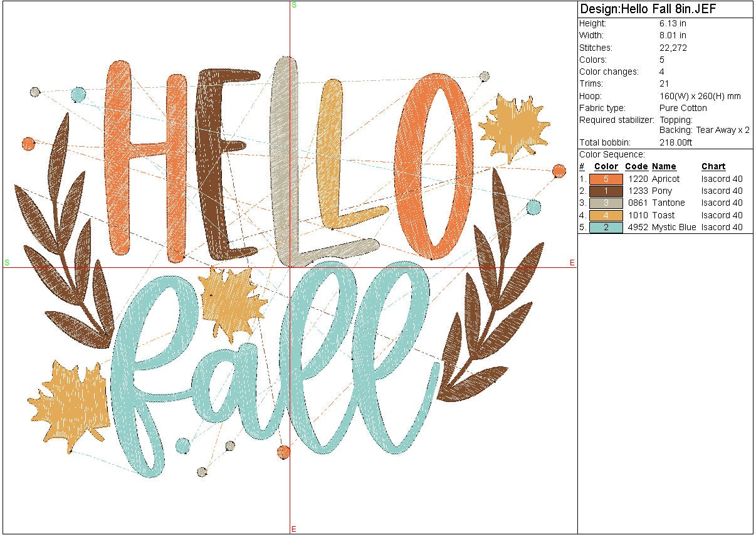Click green S marker atop vertical axis

click(294, 5)
